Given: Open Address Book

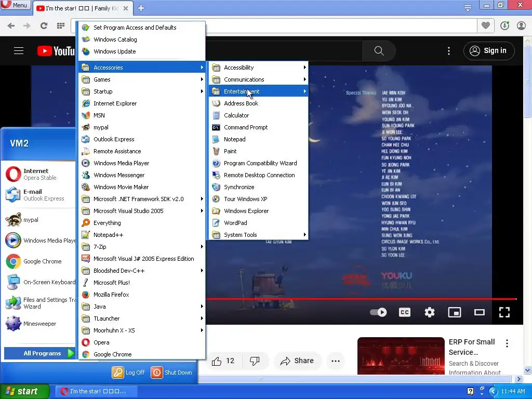Looking at the screenshot, I should point(258,103).
